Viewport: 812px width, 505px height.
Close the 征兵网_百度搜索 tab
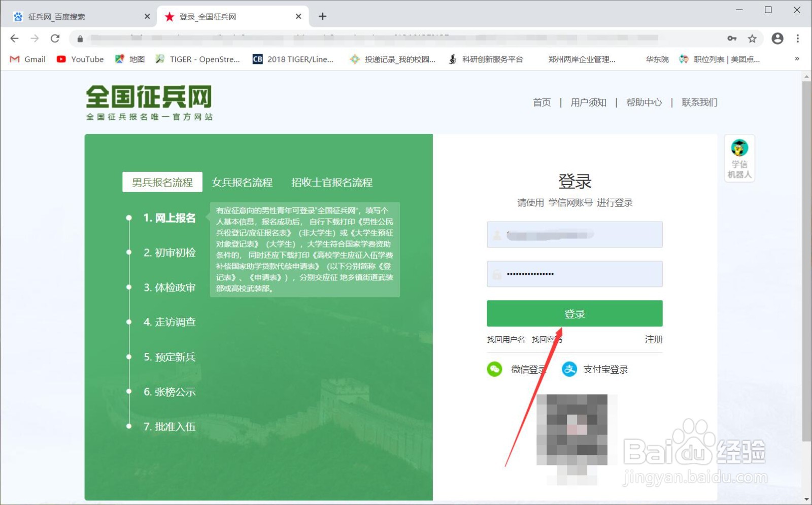pos(147,17)
